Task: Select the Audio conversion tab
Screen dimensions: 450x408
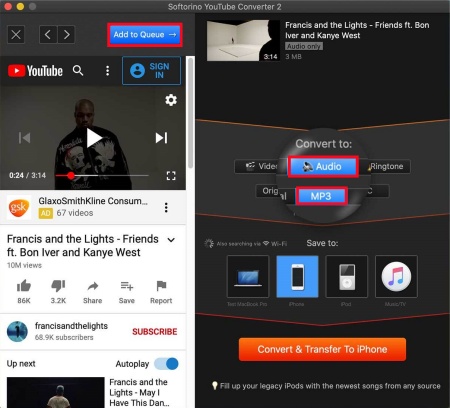Action: (x=323, y=166)
